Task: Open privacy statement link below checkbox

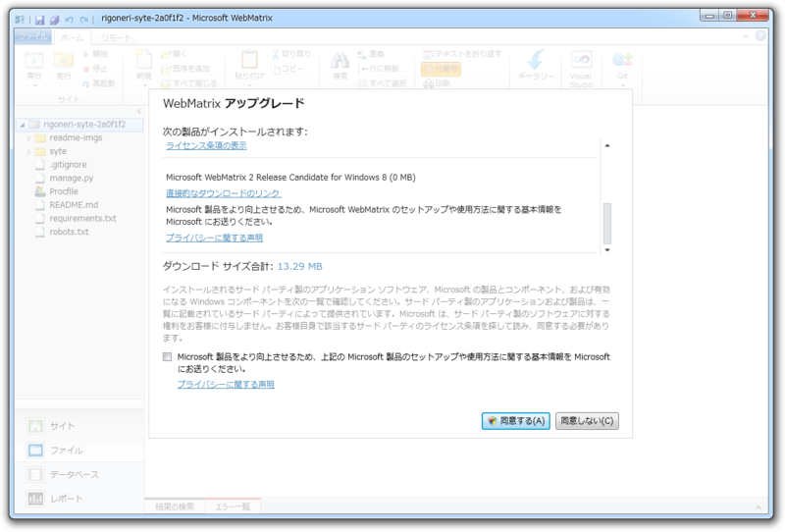Action: [226, 384]
